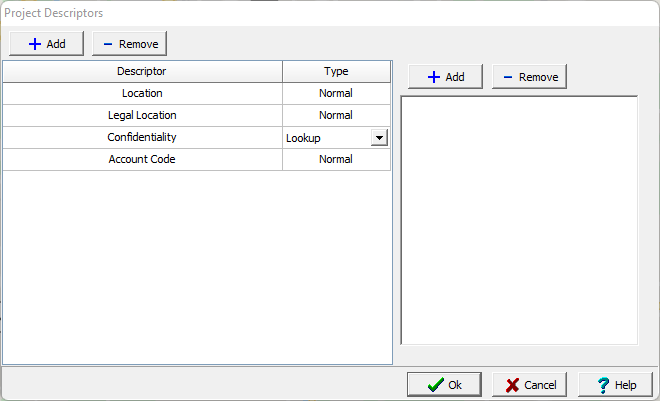Select the Type cell for Account Code row
Image resolution: width=660 pixels, height=401 pixels.
click(x=336, y=159)
